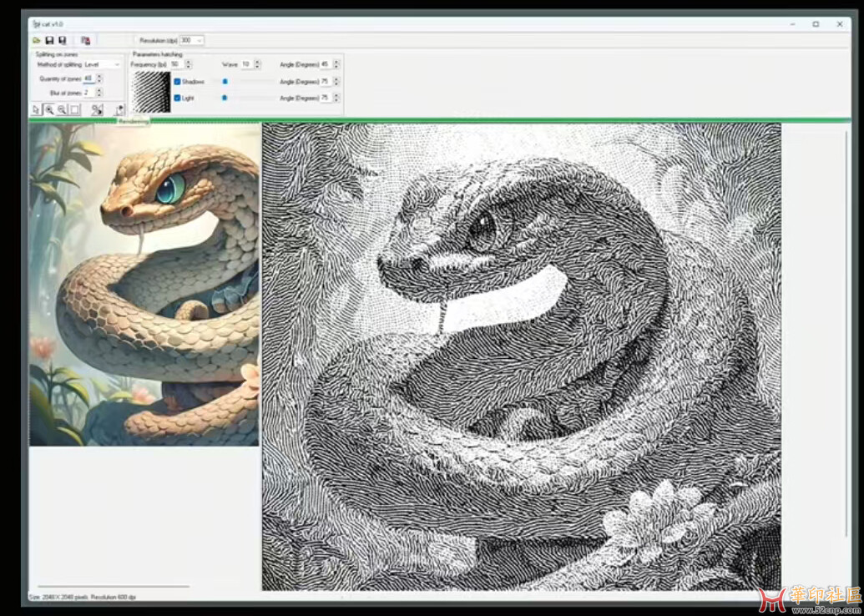
Task: Activate the zoom out magnifier tool
Action: coord(62,109)
